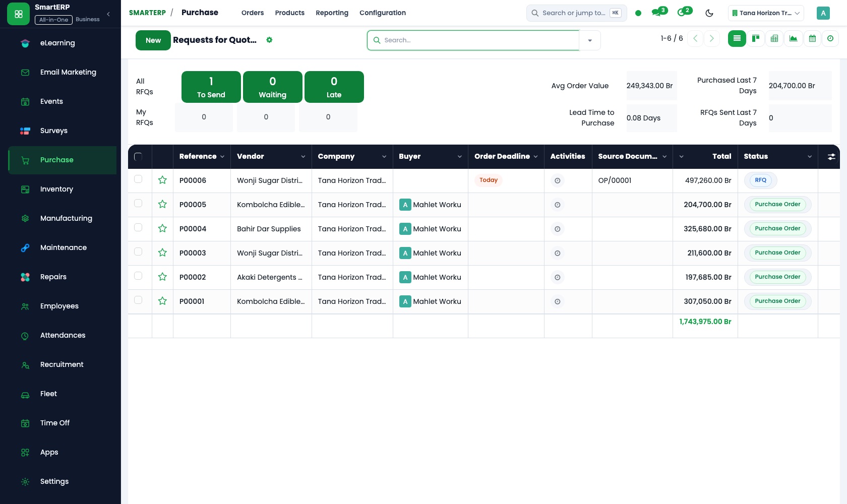Viewport: 847px width, 504px height.
Task: Switch to kanban view
Action: click(x=756, y=38)
